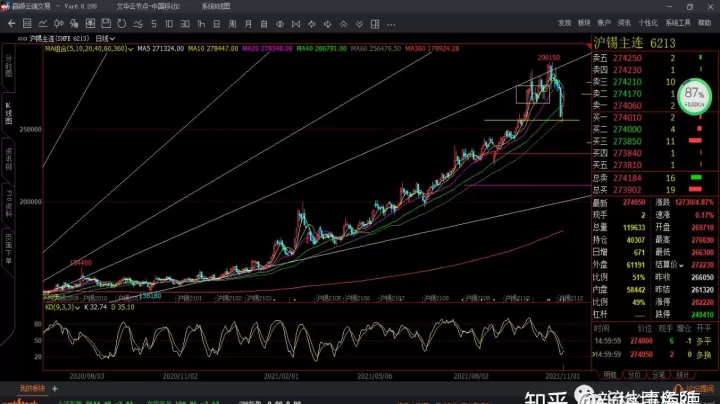720x404 pixels.
Task: Click the double up chevron icon
Action: tap(343, 24)
